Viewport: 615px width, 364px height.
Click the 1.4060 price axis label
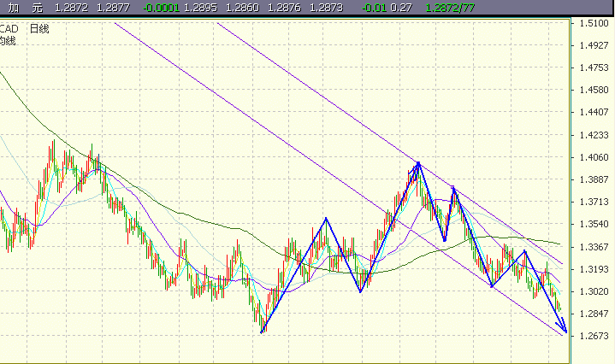click(x=594, y=157)
